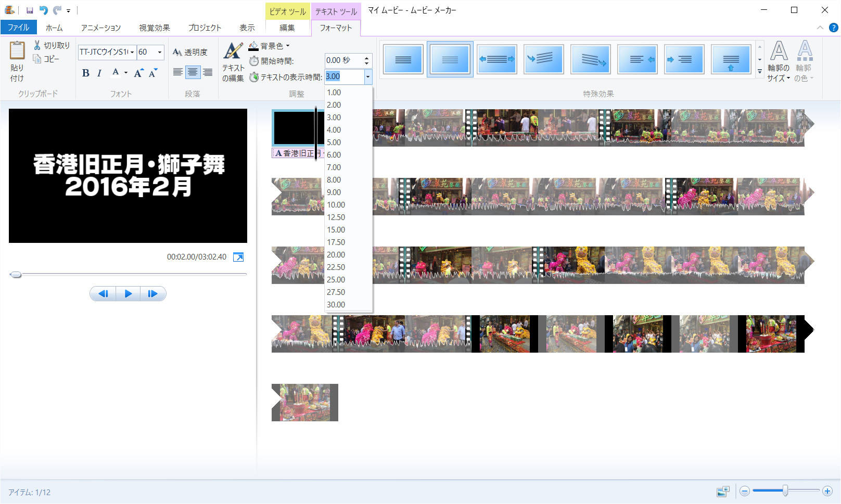
Task: Play the video preview
Action: coord(128,294)
